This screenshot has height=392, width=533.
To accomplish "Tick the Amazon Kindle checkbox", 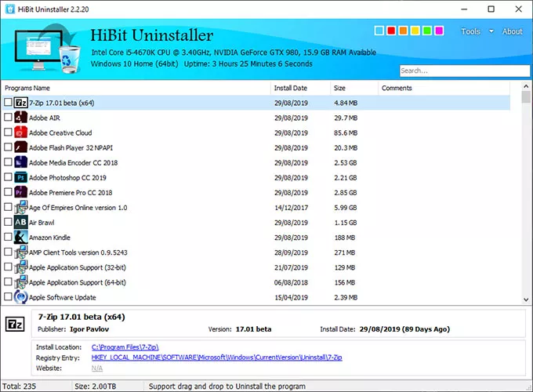I will [8, 237].
